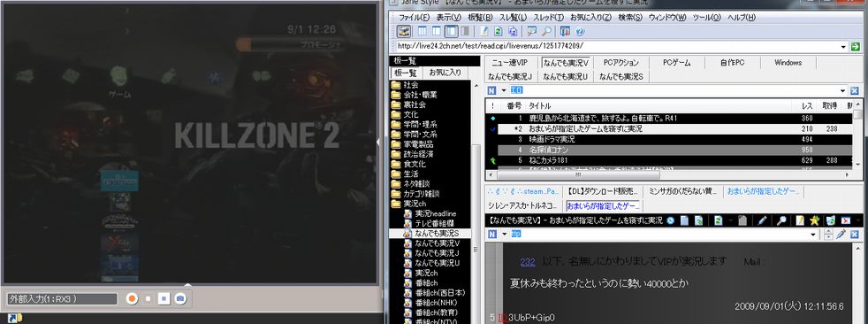Click post number 232 link

pyautogui.click(x=528, y=262)
